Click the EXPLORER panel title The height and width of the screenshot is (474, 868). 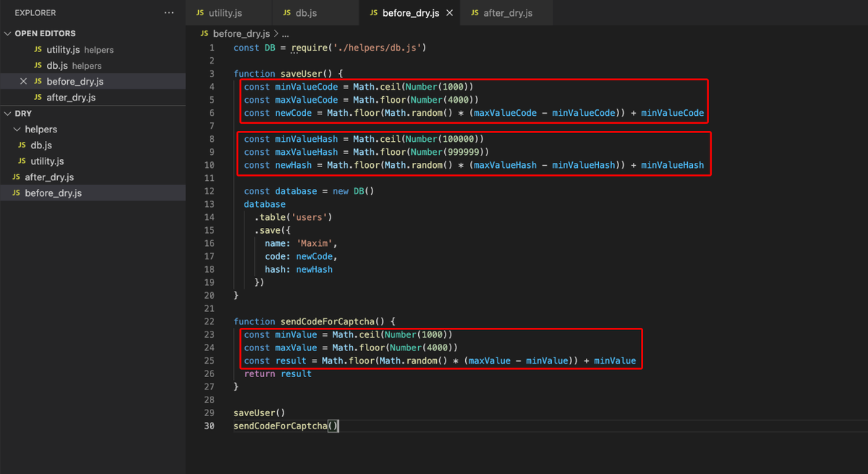(x=35, y=13)
